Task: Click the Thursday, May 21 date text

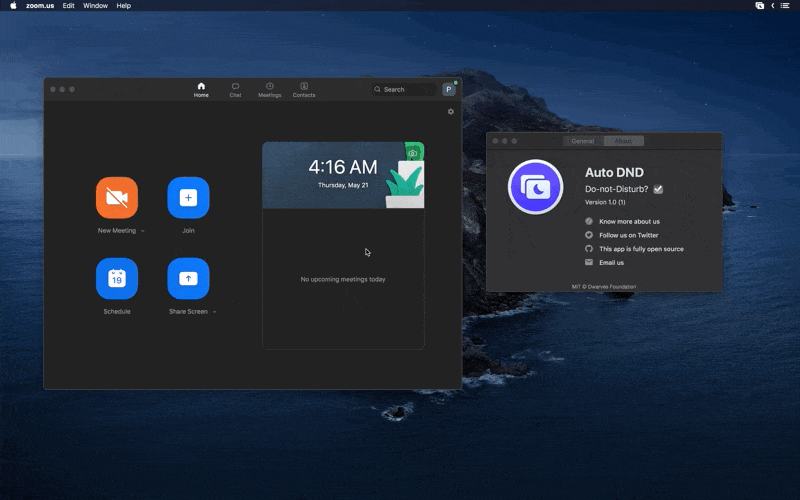Action: point(343,185)
